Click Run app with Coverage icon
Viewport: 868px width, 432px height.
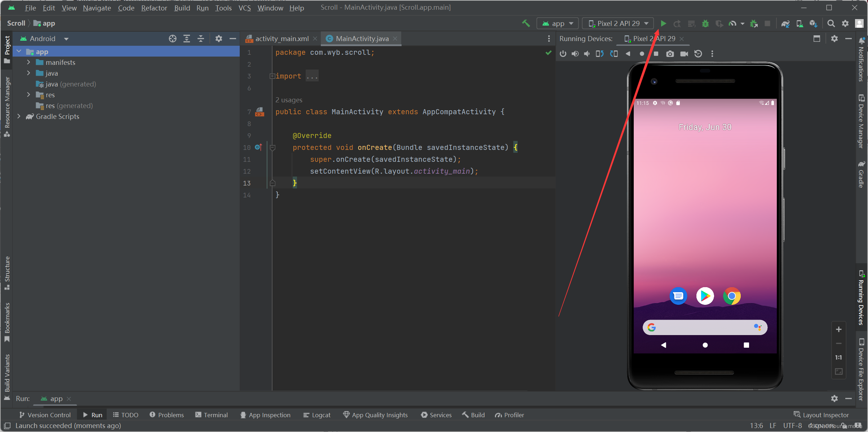[x=719, y=23]
